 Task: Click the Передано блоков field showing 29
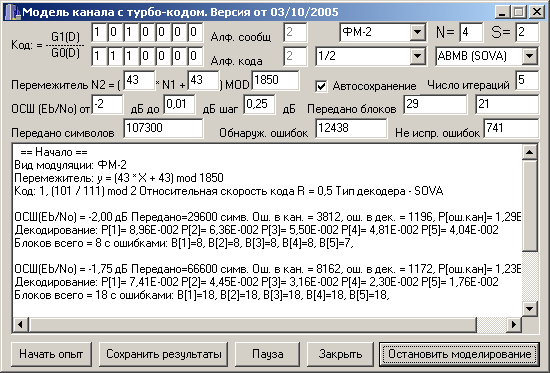pos(435,104)
